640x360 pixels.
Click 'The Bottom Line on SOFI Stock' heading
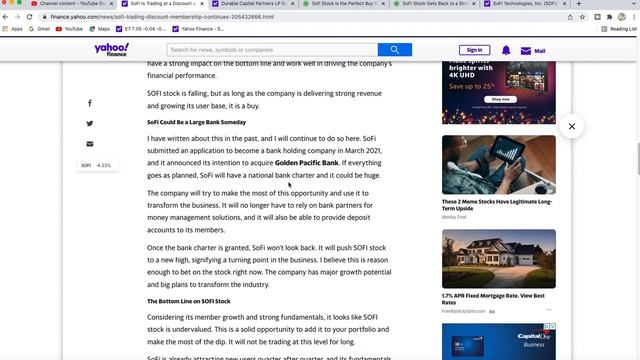(x=189, y=301)
